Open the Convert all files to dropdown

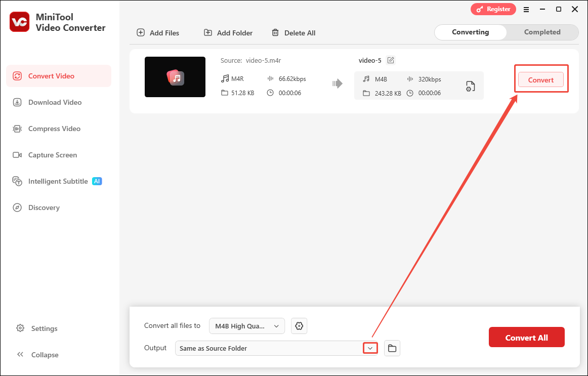(x=246, y=326)
